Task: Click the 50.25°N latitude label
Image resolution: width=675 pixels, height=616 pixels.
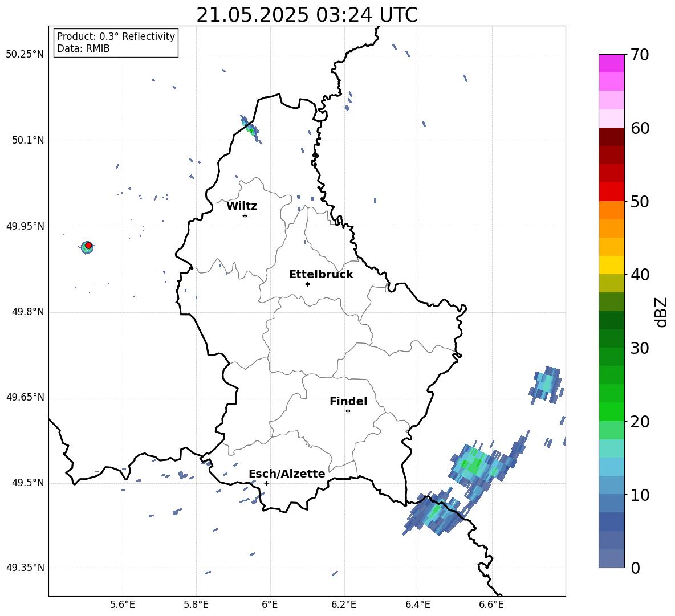Action: pyautogui.click(x=25, y=55)
